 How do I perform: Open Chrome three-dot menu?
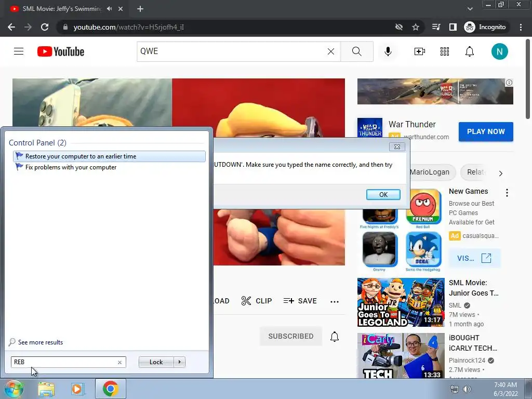click(521, 27)
